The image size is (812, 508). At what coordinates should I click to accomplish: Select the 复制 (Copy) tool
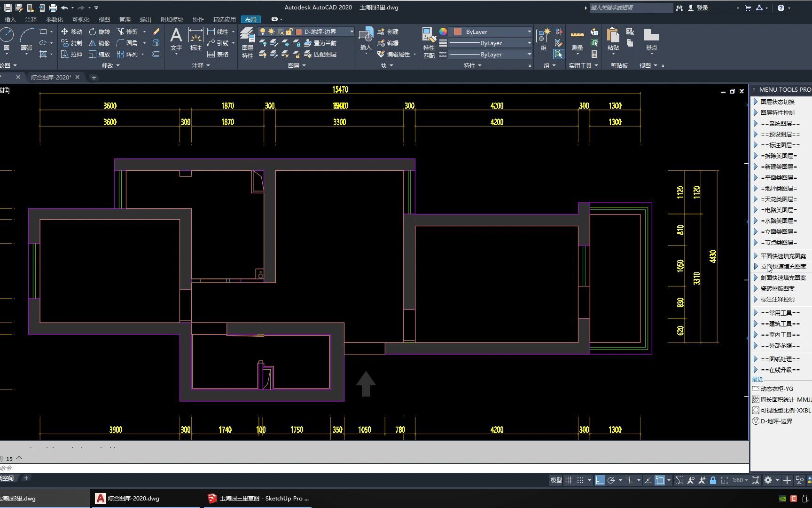point(71,43)
